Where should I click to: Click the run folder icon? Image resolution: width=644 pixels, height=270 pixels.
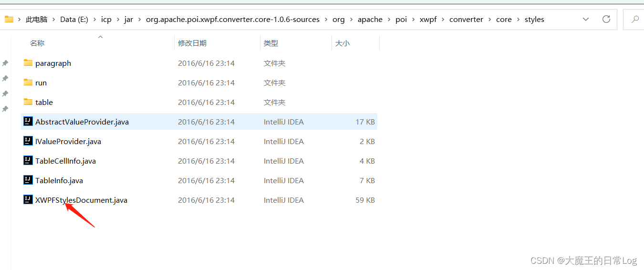(28, 83)
